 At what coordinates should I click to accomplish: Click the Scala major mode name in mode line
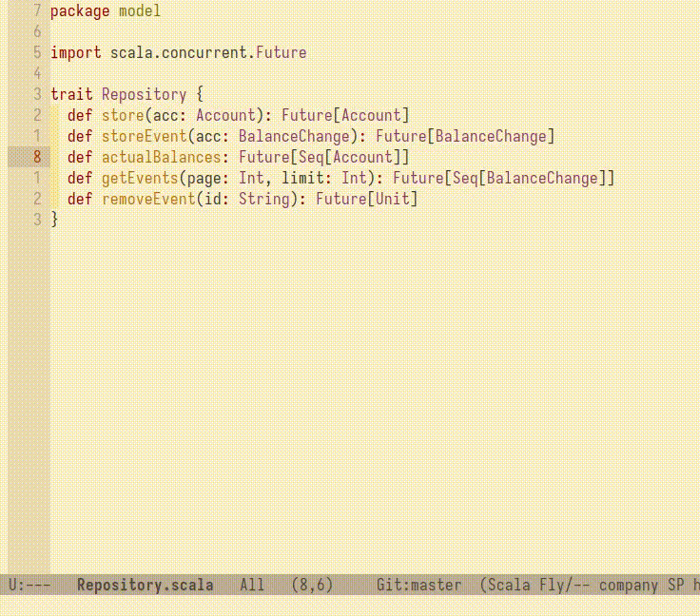click(x=508, y=586)
